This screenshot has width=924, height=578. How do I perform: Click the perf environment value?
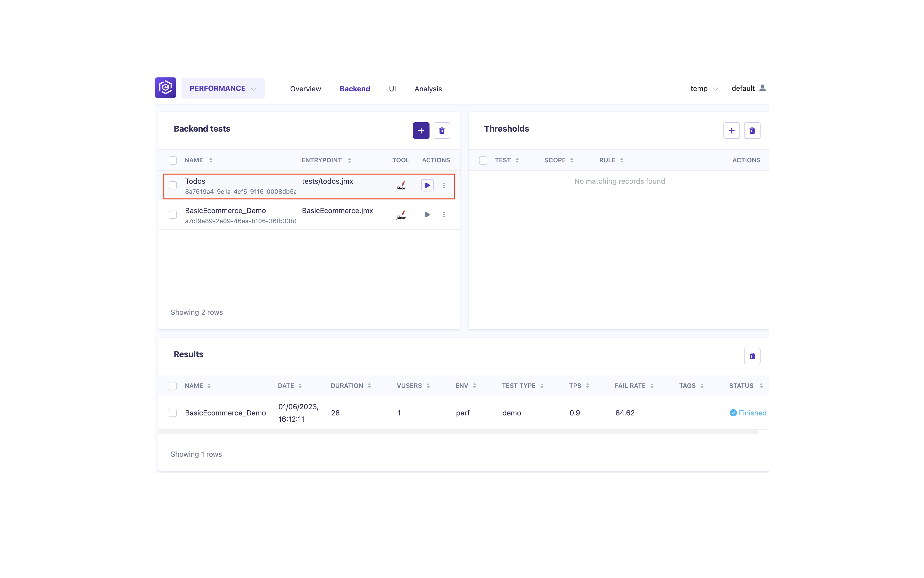click(462, 413)
